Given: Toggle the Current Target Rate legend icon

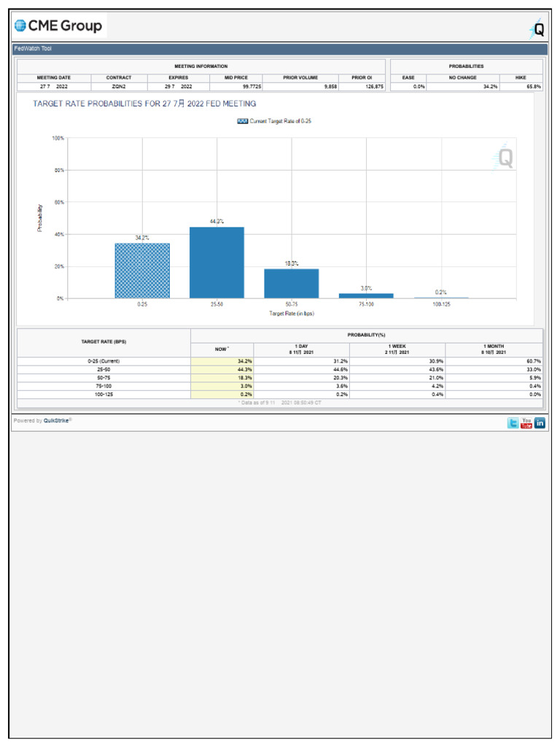Looking at the screenshot, I should click(242, 121).
